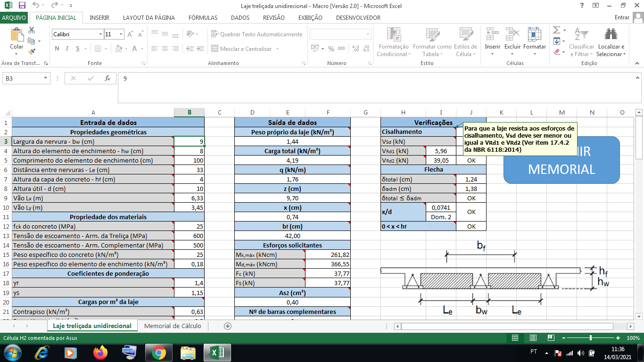Add a new sheet with plus icon

(228, 326)
